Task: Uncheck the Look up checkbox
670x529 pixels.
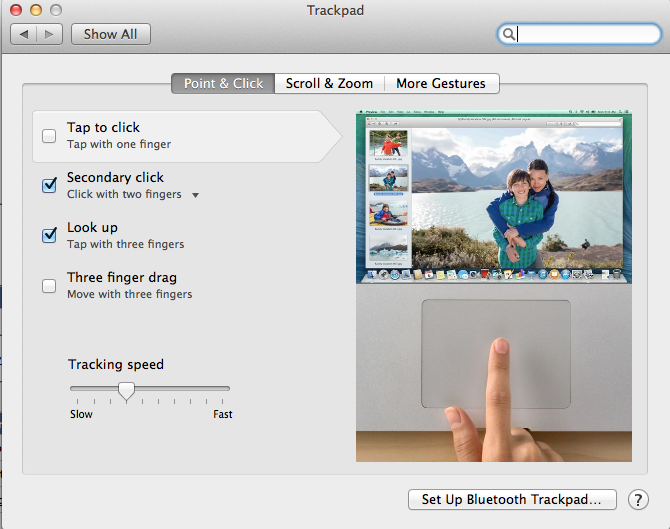Action: [49, 235]
